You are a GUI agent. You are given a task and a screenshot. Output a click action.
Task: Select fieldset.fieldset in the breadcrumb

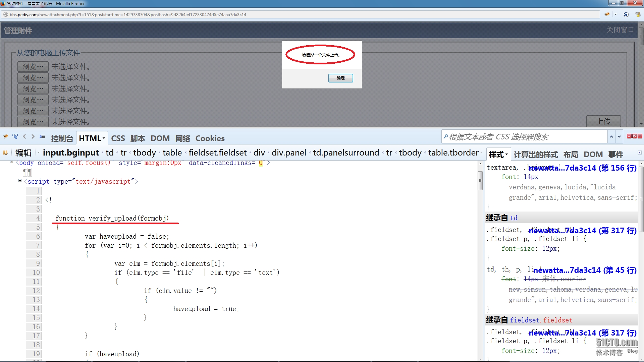click(218, 153)
